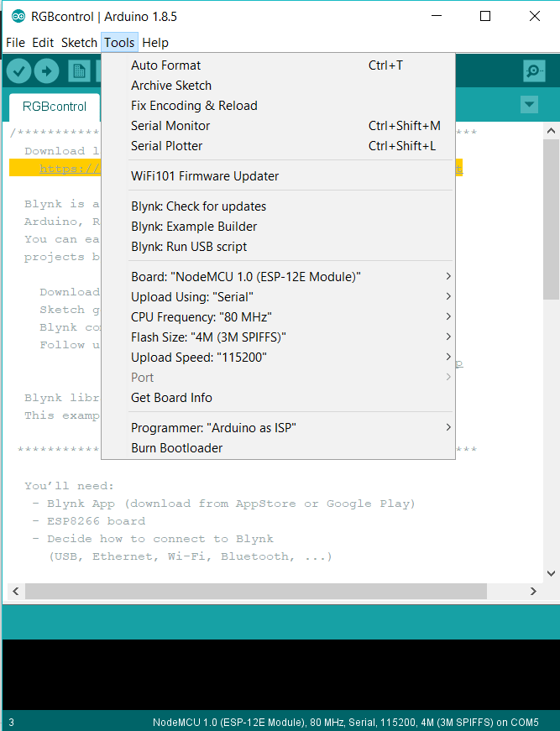Open the tab options dropdown arrow
This screenshot has height=731, width=560.
pyautogui.click(x=529, y=104)
